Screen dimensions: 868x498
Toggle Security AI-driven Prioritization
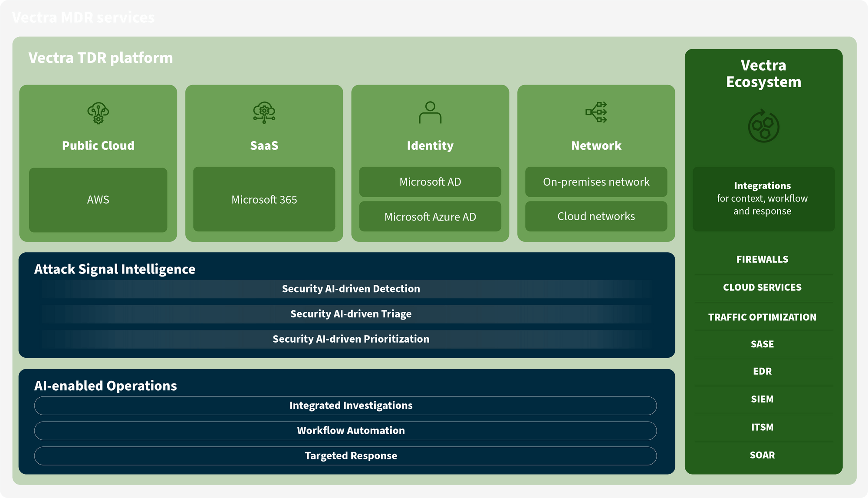[x=351, y=339]
